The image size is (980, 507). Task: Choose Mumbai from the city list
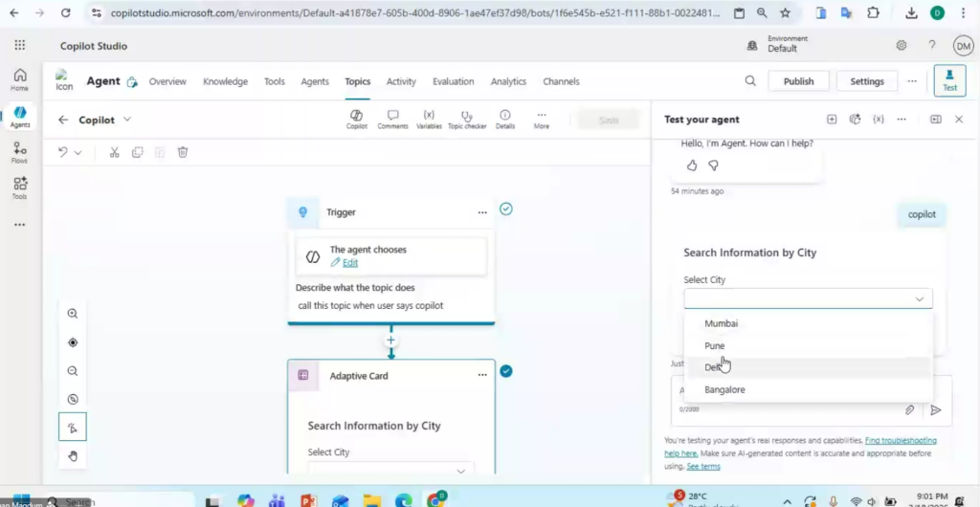808,323
